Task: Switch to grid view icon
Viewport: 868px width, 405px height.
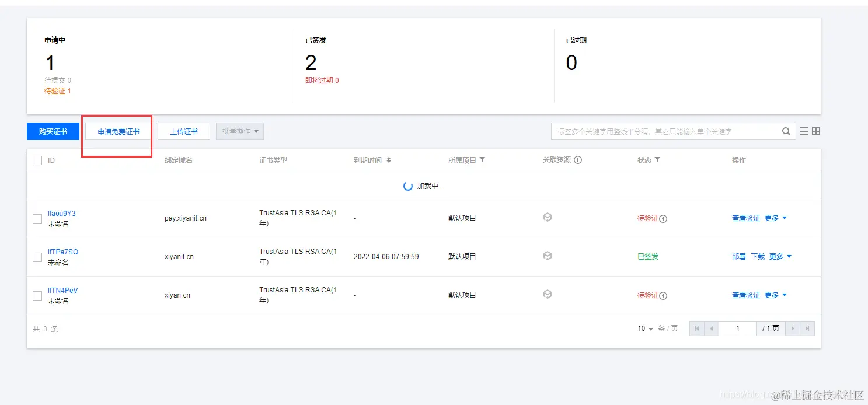Action: point(816,131)
